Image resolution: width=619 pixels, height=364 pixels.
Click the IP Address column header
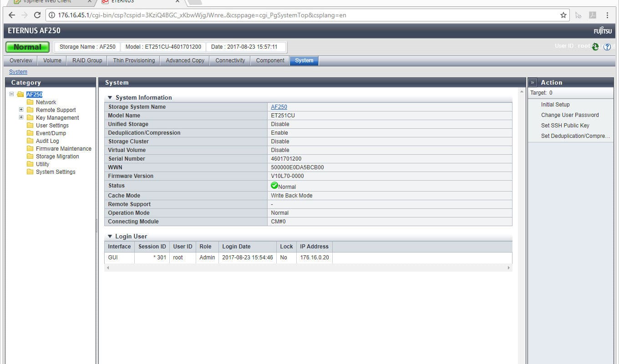314,247
